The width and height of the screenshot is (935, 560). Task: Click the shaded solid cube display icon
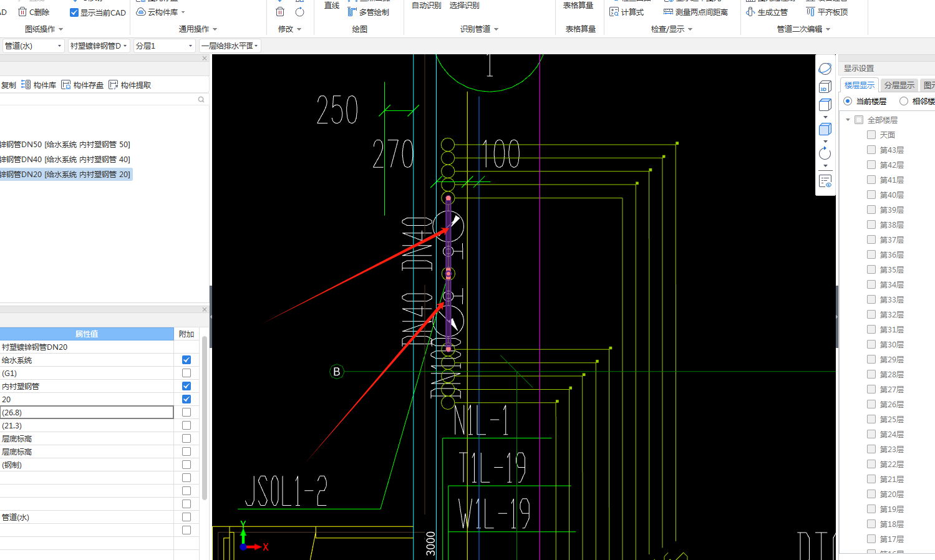click(x=825, y=129)
